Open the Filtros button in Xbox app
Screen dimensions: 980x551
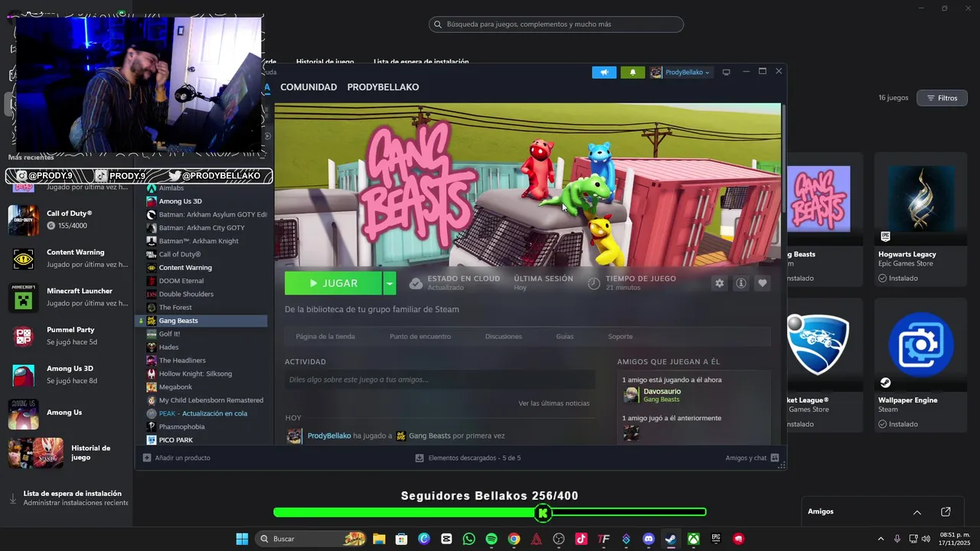[x=942, y=98]
